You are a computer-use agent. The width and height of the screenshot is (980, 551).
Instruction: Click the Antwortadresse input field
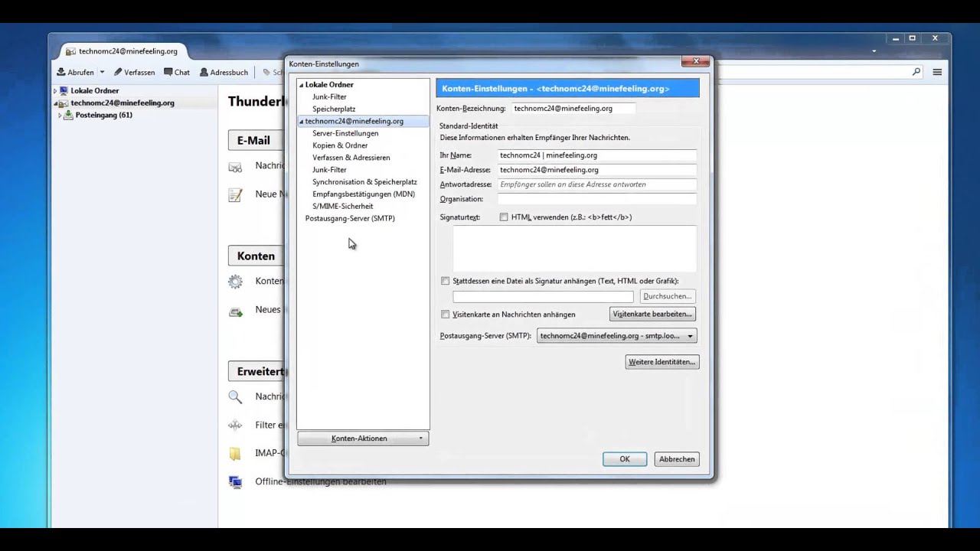click(x=596, y=184)
